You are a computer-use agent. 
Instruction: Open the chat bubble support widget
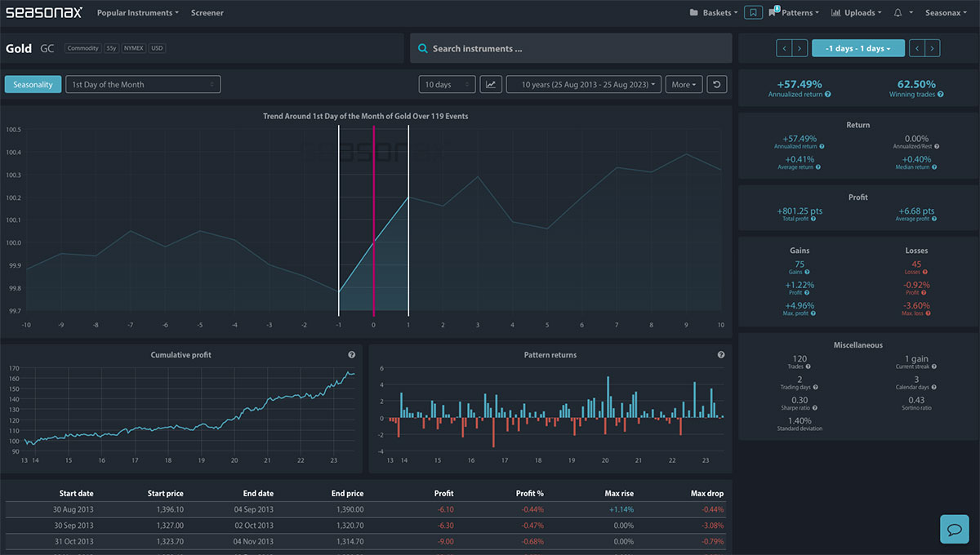point(954,529)
